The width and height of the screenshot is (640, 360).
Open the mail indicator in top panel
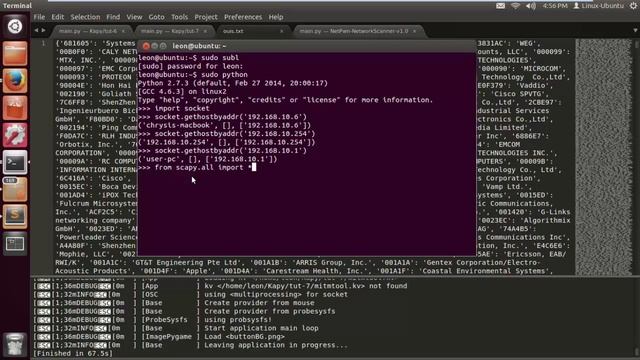(x=500, y=6)
